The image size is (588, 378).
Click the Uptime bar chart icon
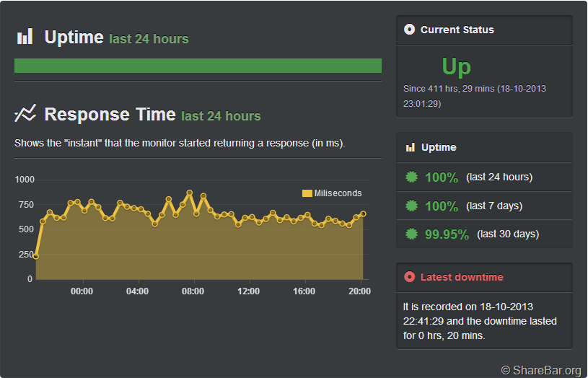[x=25, y=37]
